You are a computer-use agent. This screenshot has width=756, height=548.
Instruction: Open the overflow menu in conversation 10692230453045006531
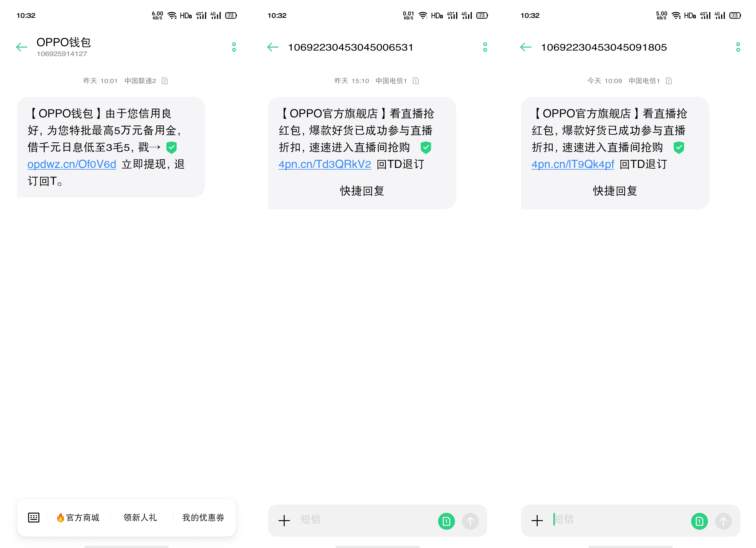click(485, 47)
